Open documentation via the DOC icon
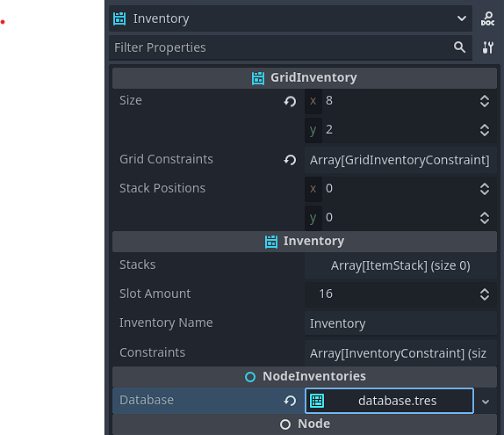504x435 pixels. [x=487, y=18]
